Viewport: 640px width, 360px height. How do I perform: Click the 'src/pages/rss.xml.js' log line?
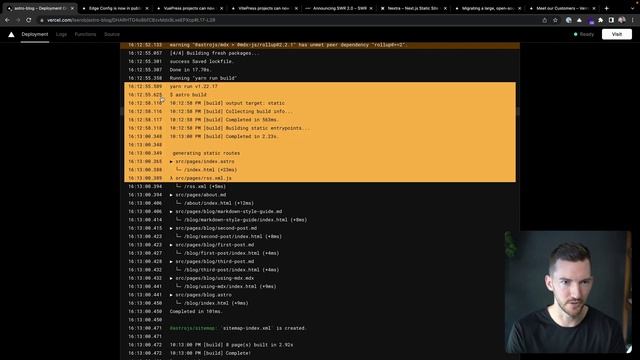(x=320, y=178)
